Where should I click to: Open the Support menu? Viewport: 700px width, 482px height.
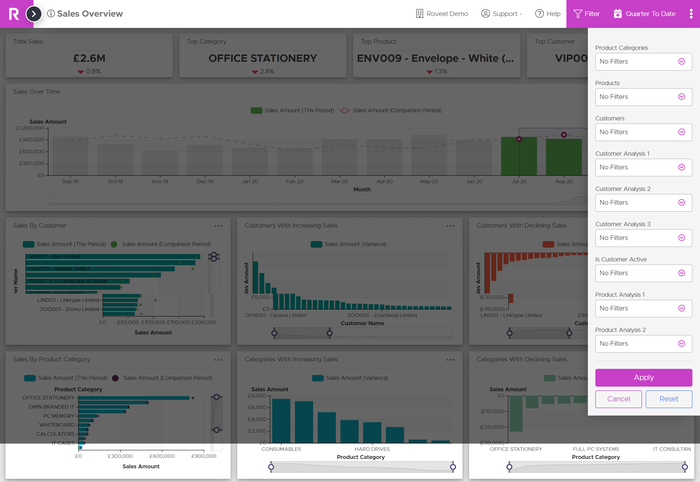point(501,14)
